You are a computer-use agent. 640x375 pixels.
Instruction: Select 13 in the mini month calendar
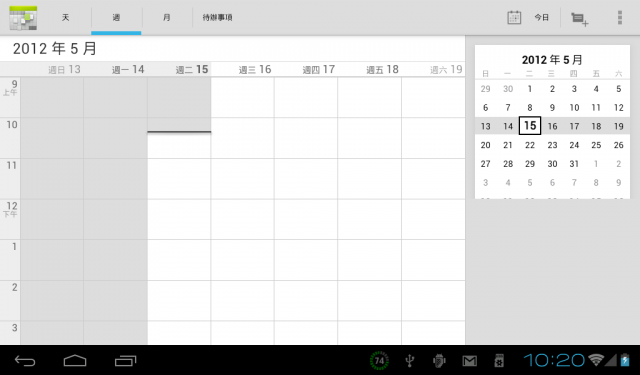(x=485, y=126)
